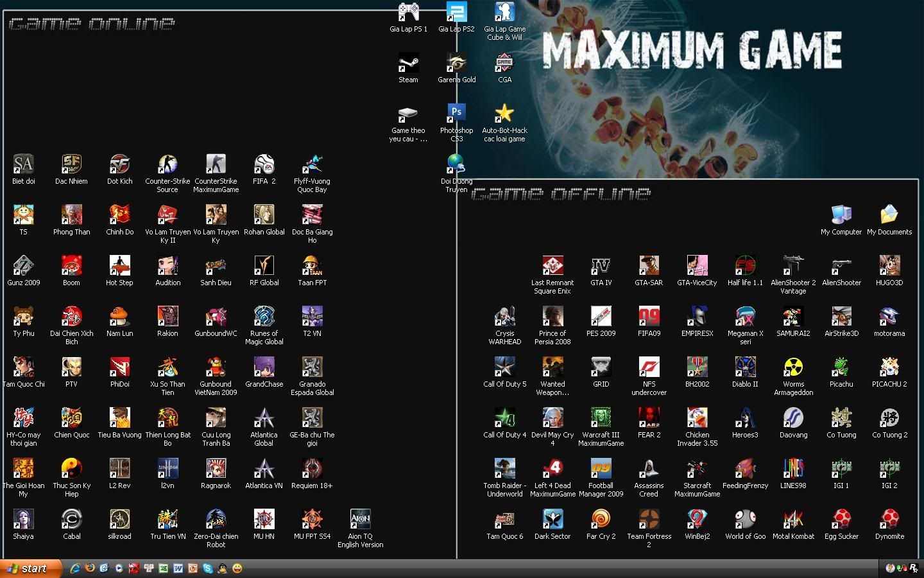This screenshot has width=924, height=578.
Task: Open Word from quick launch bar
Action: point(178,568)
